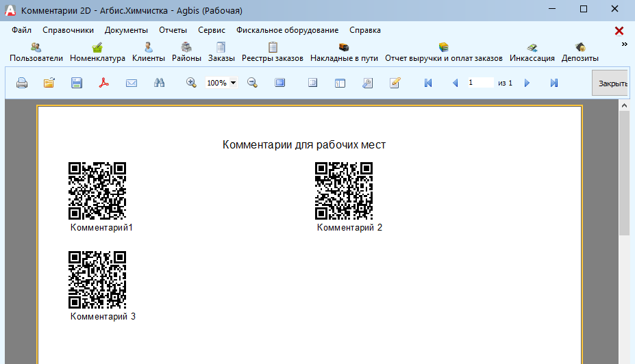Go to the first page
The width and height of the screenshot is (635, 364).
click(428, 83)
